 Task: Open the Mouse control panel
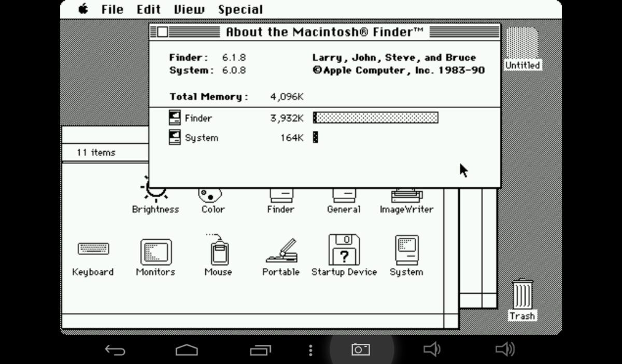coord(218,252)
